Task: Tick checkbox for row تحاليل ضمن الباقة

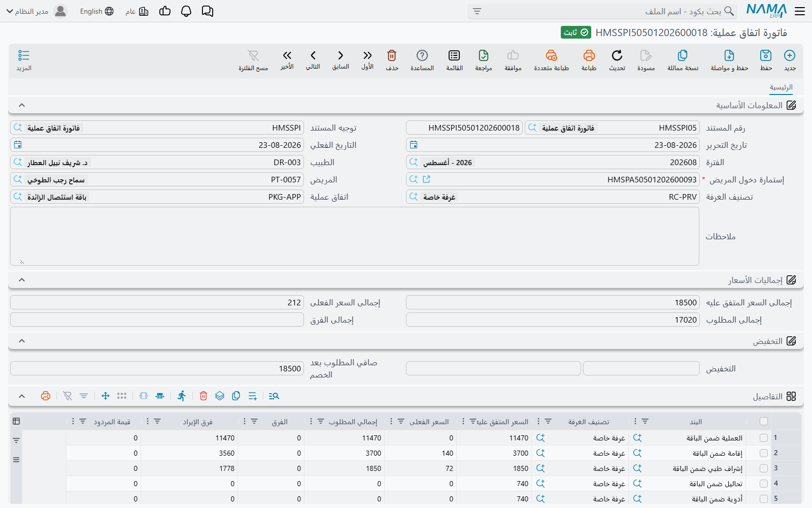Action: (x=764, y=484)
